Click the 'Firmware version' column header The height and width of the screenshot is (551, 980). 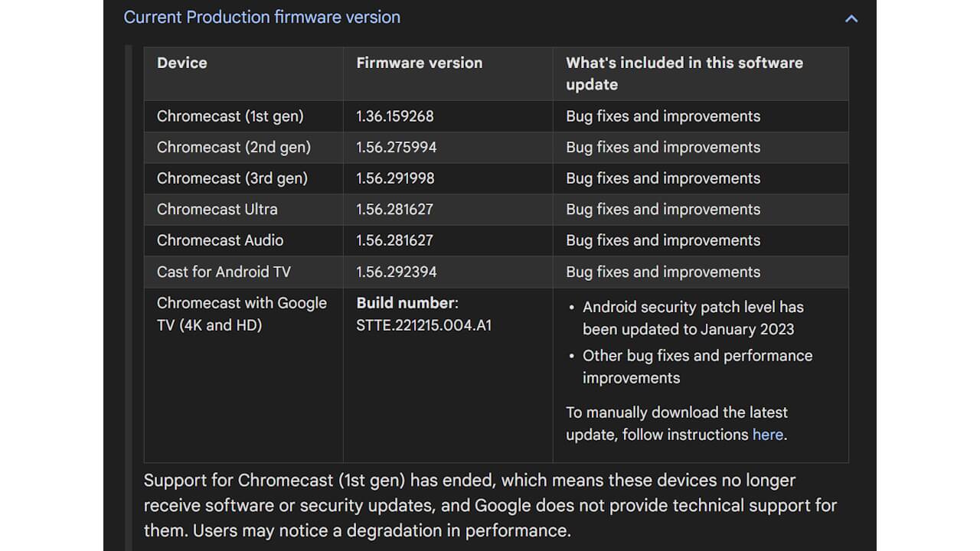(420, 63)
